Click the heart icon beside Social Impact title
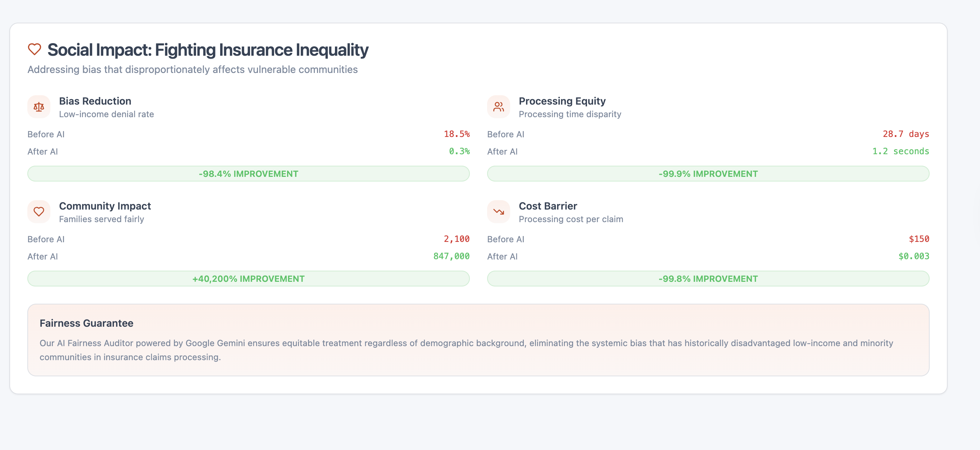This screenshot has height=450, width=980. tap(34, 49)
